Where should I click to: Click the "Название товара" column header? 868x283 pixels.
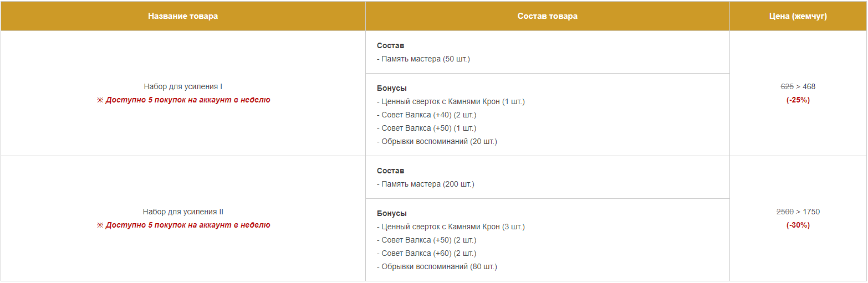tap(183, 16)
